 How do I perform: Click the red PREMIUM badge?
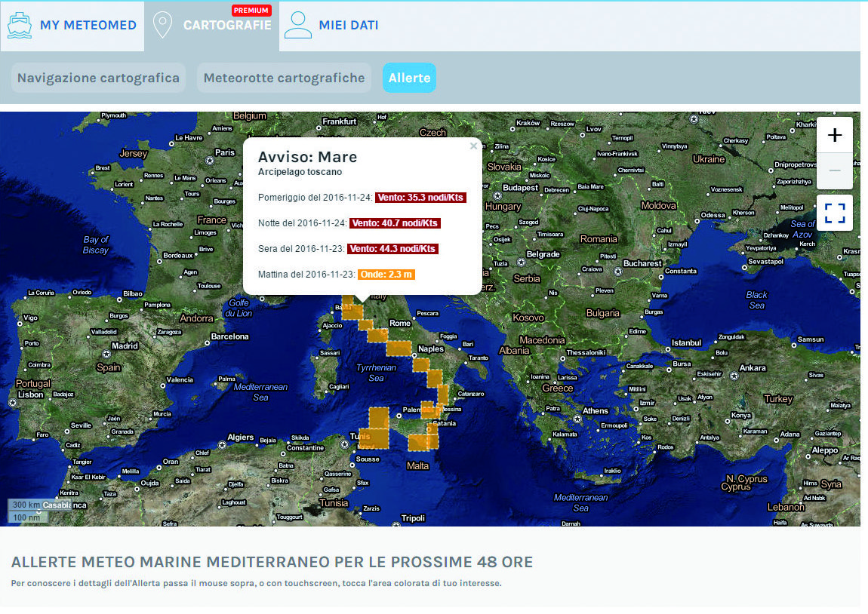(x=251, y=11)
